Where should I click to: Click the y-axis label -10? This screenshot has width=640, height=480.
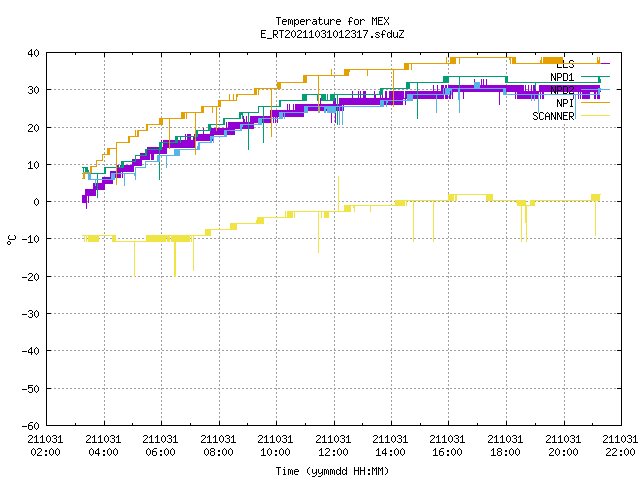click(x=31, y=239)
